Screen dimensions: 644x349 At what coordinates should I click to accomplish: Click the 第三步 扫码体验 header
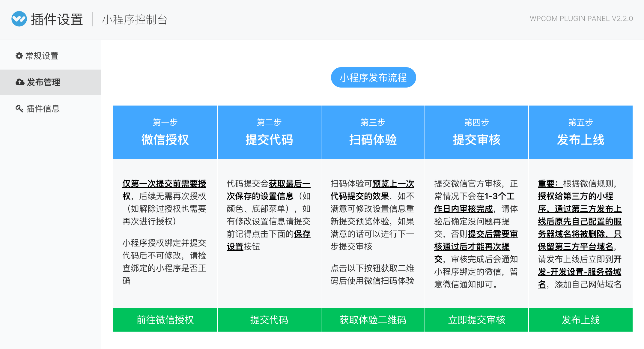pyautogui.click(x=373, y=132)
